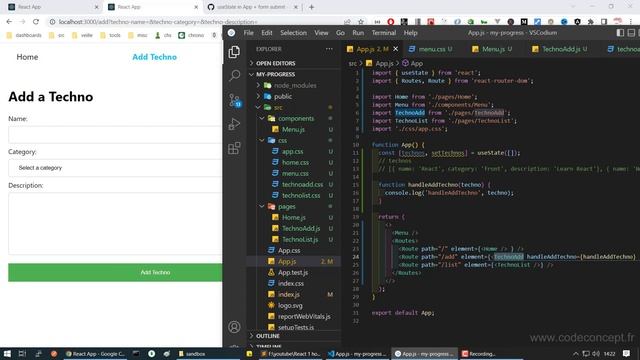This screenshot has width=640, height=360.
Task: Open Run and Debug view
Action: pyautogui.click(x=234, y=124)
